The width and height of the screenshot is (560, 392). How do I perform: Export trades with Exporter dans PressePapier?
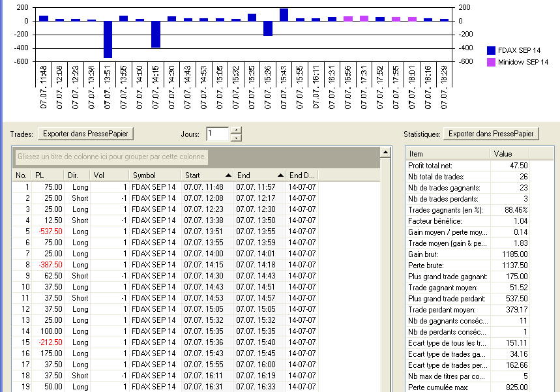click(85, 134)
